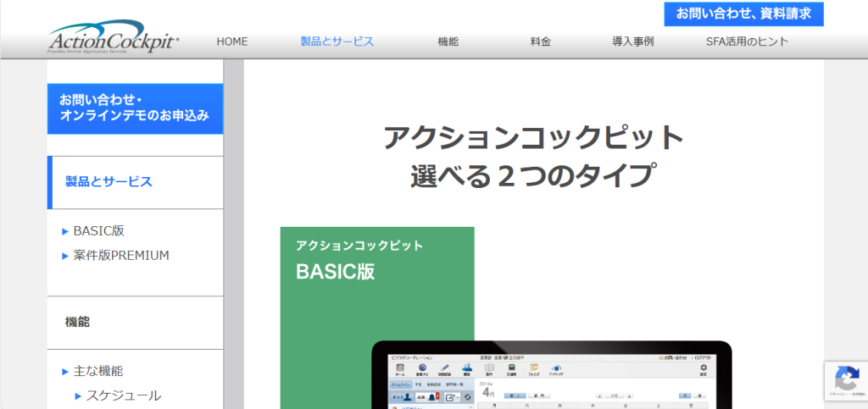Click お問い合わせ・オンラインデモのお申込み sidebar banner

135,108
